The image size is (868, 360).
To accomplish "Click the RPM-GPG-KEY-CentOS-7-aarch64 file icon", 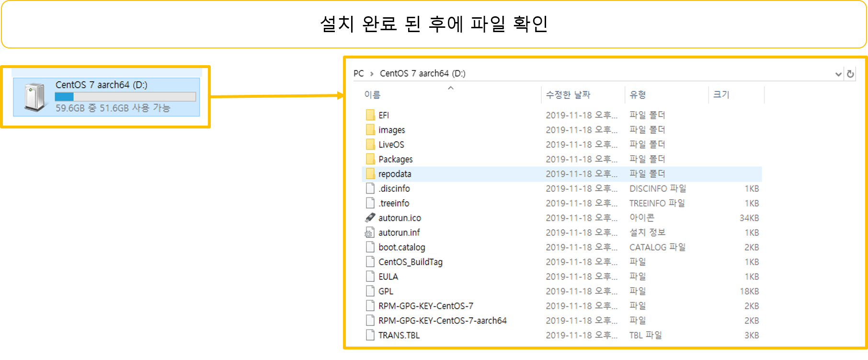I will [x=370, y=321].
